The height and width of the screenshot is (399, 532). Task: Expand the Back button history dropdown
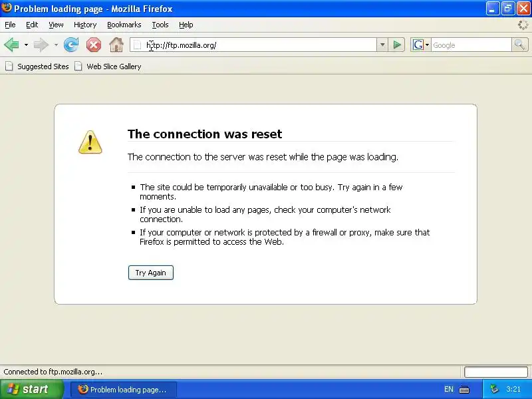pos(26,45)
